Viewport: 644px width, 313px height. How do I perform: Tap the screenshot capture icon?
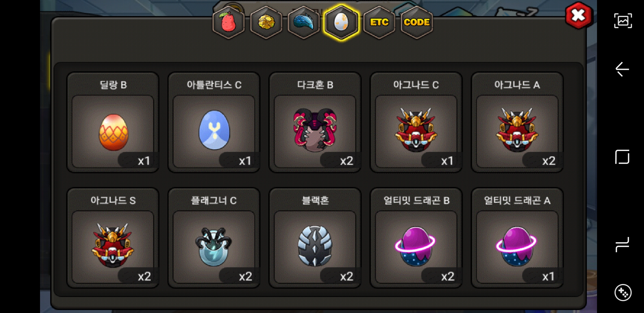(x=623, y=21)
